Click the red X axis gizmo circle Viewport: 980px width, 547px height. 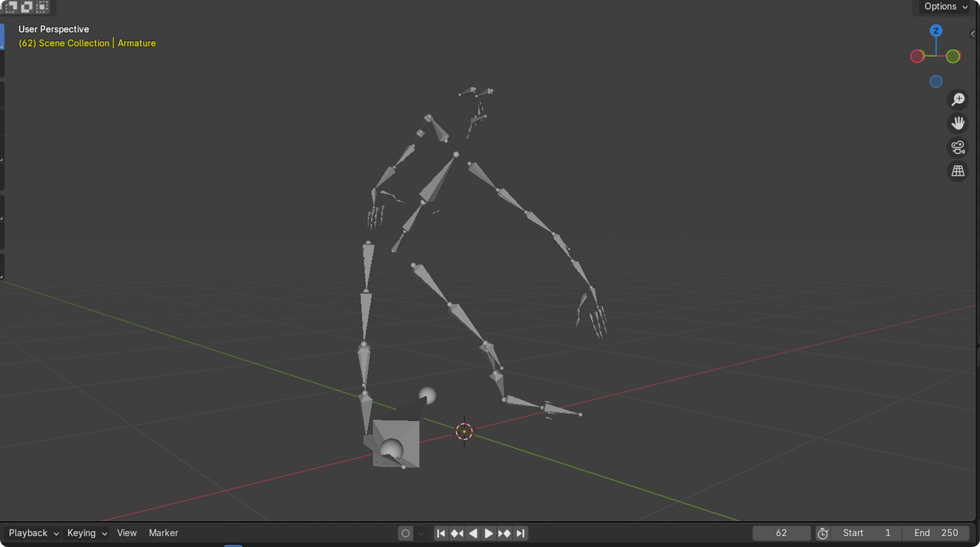coord(917,56)
